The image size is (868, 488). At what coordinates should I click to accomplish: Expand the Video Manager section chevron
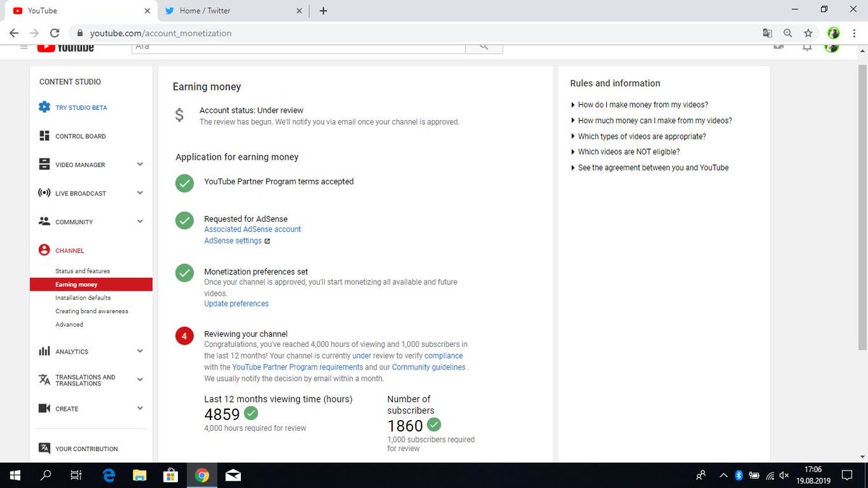pyautogui.click(x=140, y=164)
